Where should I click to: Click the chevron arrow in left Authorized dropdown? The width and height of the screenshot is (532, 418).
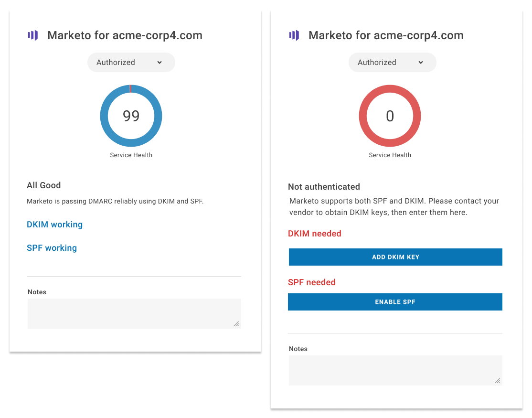click(160, 63)
